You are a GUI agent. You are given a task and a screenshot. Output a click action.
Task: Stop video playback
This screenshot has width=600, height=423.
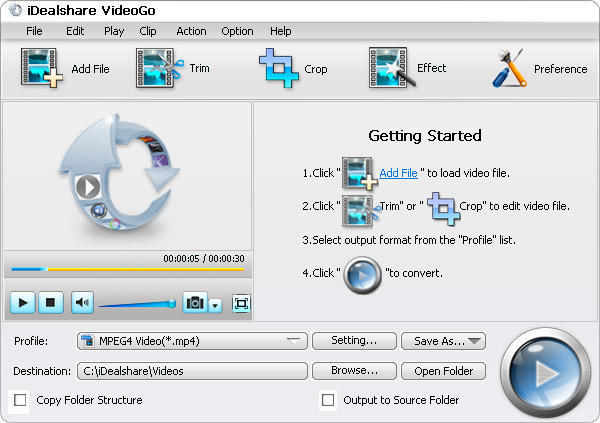point(53,302)
